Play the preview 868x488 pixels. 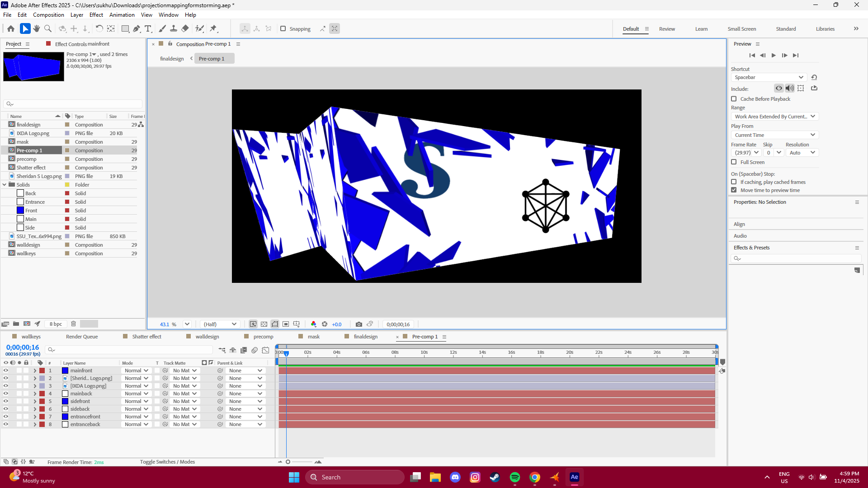[x=774, y=55]
